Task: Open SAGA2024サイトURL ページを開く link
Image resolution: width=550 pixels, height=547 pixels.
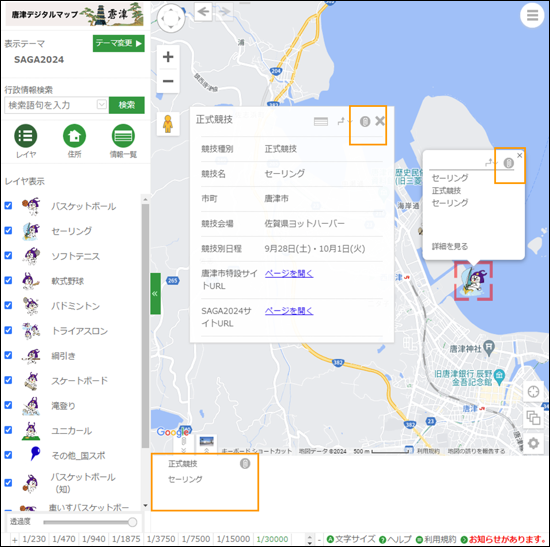Action: click(289, 311)
